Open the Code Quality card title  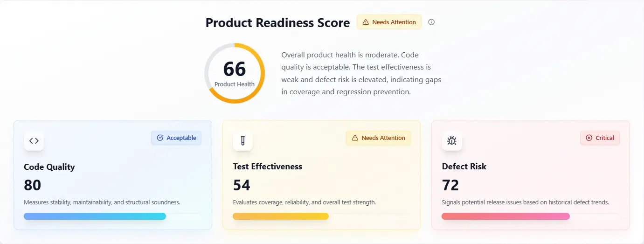pos(49,167)
